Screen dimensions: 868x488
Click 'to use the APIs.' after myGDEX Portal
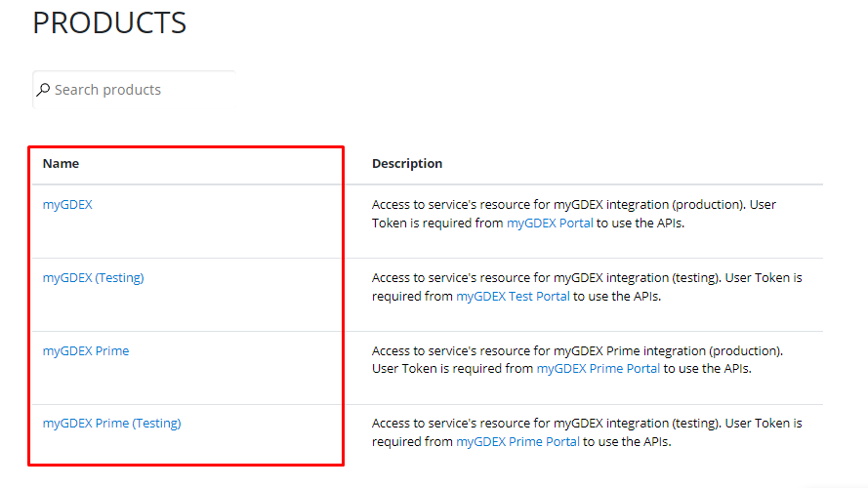(x=641, y=223)
